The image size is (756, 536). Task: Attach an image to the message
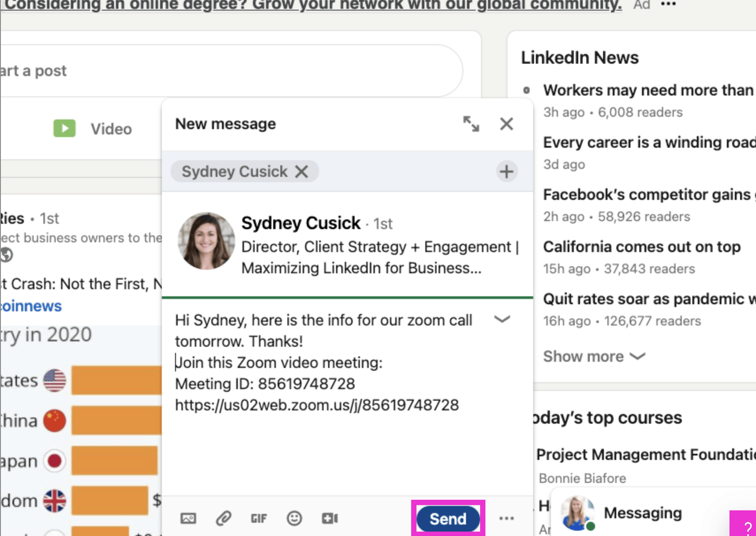click(x=188, y=518)
